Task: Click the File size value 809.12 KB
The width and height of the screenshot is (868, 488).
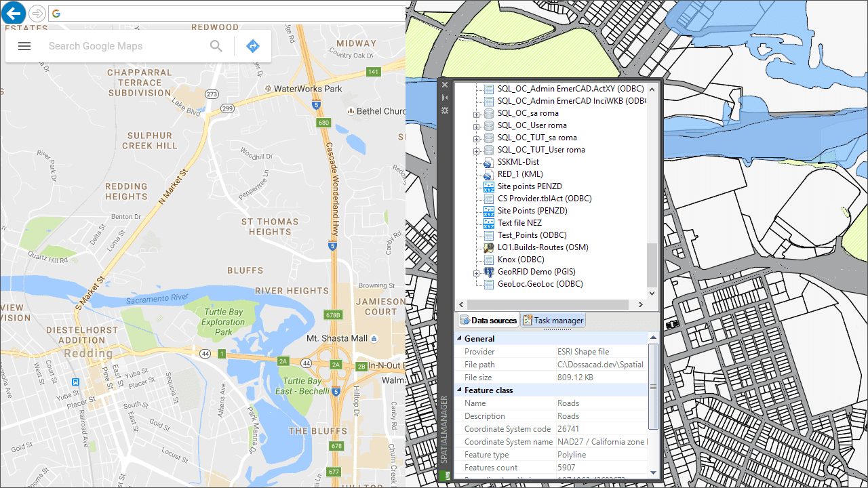Action: [575, 378]
